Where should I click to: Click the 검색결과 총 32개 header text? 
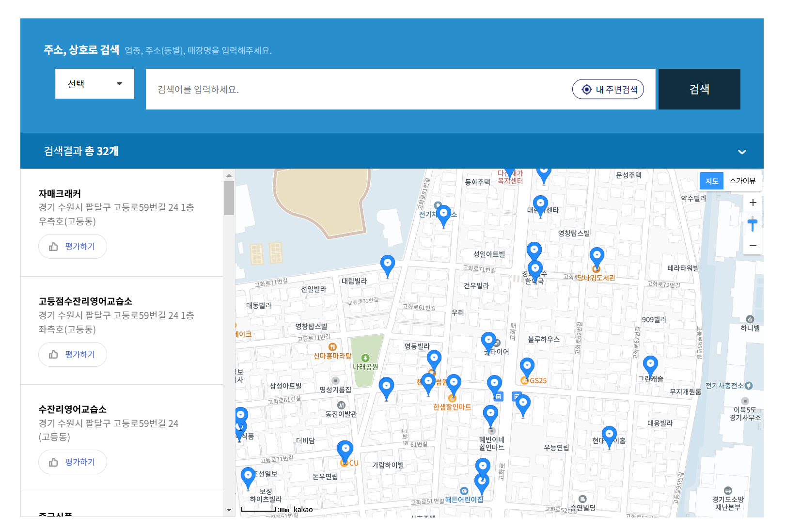click(x=81, y=151)
